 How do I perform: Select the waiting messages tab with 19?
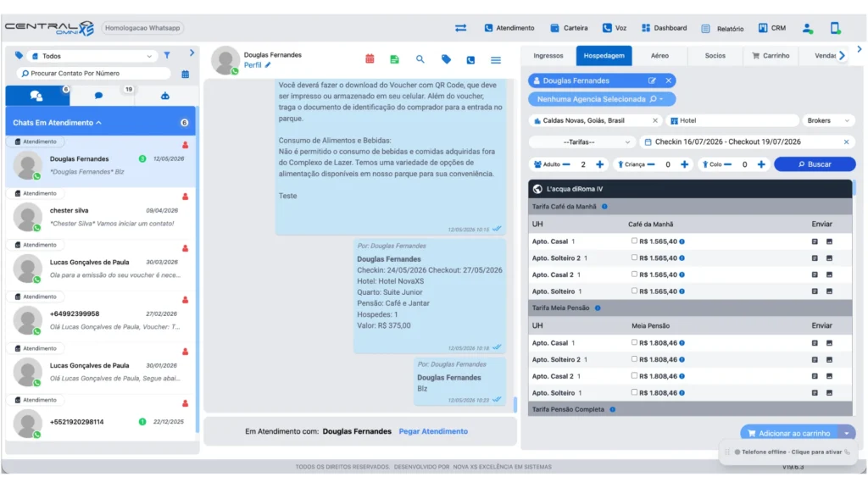[x=99, y=96]
